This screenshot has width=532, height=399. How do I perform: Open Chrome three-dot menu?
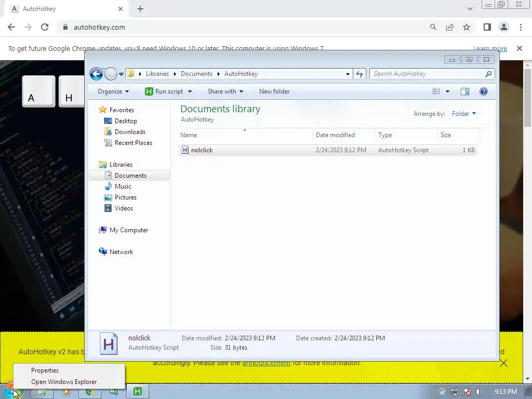[x=521, y=27]
